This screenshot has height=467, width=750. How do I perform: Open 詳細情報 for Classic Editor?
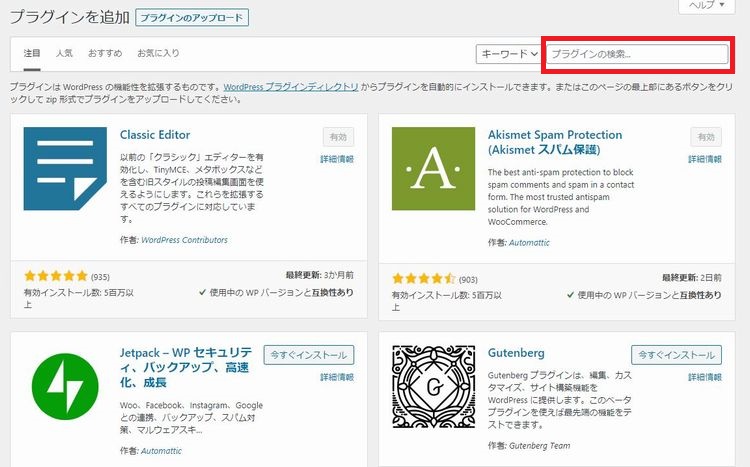tap(337, 159)
